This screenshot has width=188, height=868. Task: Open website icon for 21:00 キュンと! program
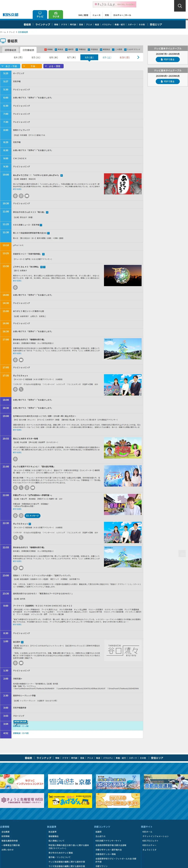point(15,488)
